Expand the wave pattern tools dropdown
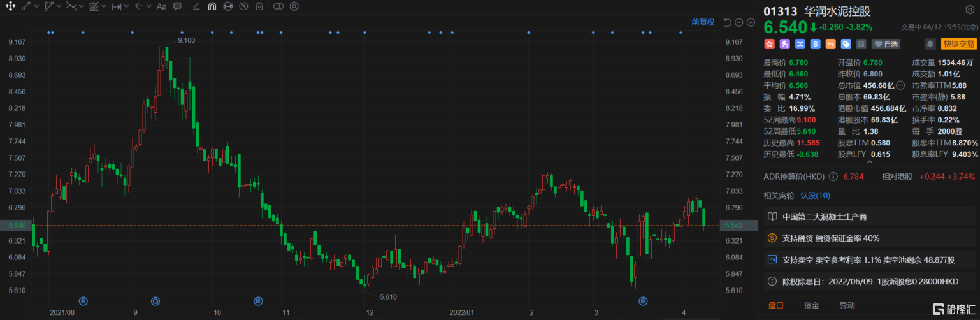 [x=82, y=6]
